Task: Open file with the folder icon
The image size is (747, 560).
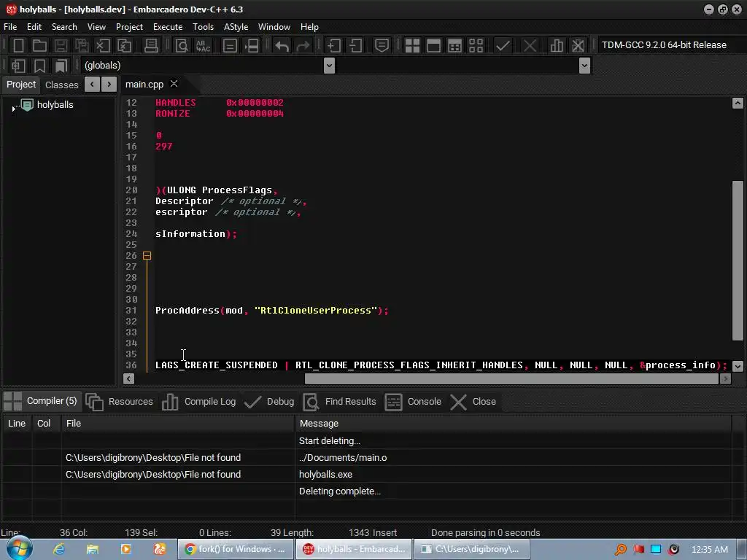Action: click(x=39, y=46)
